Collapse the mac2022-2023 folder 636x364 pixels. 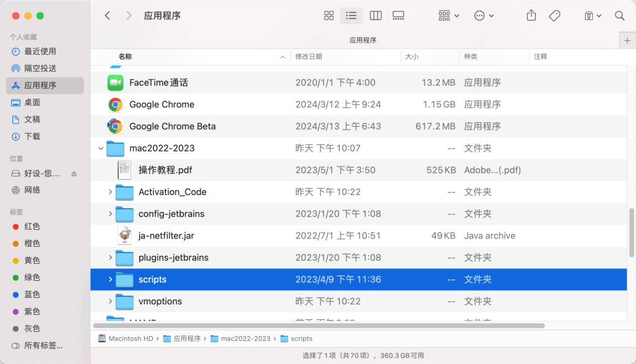[101, 148]
